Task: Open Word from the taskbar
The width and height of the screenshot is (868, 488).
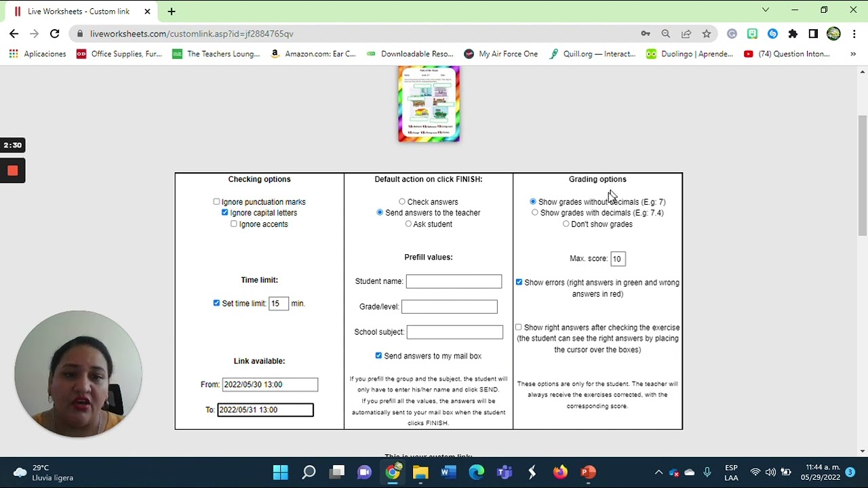Action: click(448, 472)
